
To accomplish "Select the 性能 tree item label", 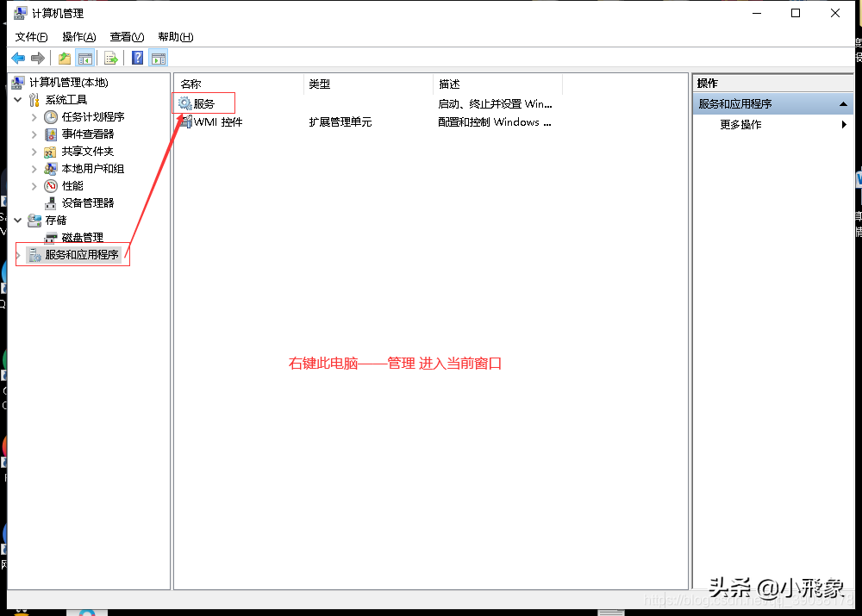I will coord(72,186).
